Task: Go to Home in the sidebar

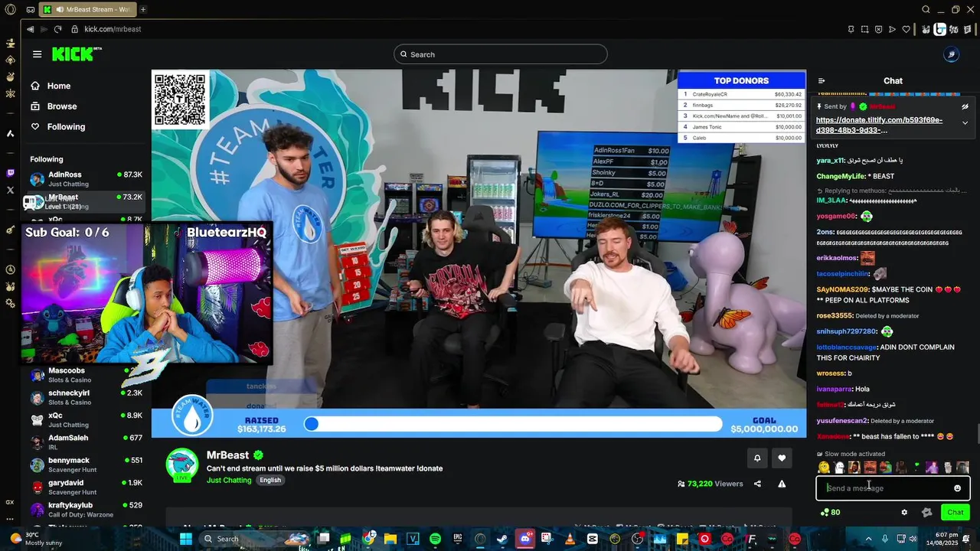Action: pyautogui.click(x=51, y=86)
